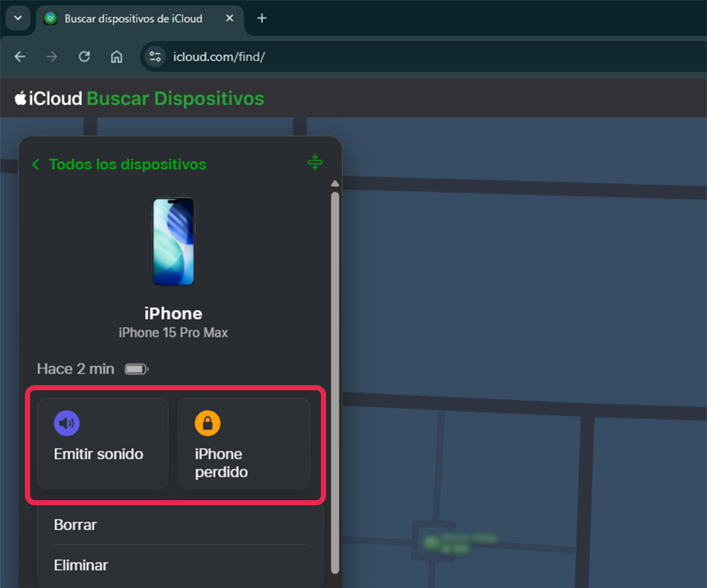Click the purple speaker Emitir sonido icon

click(67, 423)
